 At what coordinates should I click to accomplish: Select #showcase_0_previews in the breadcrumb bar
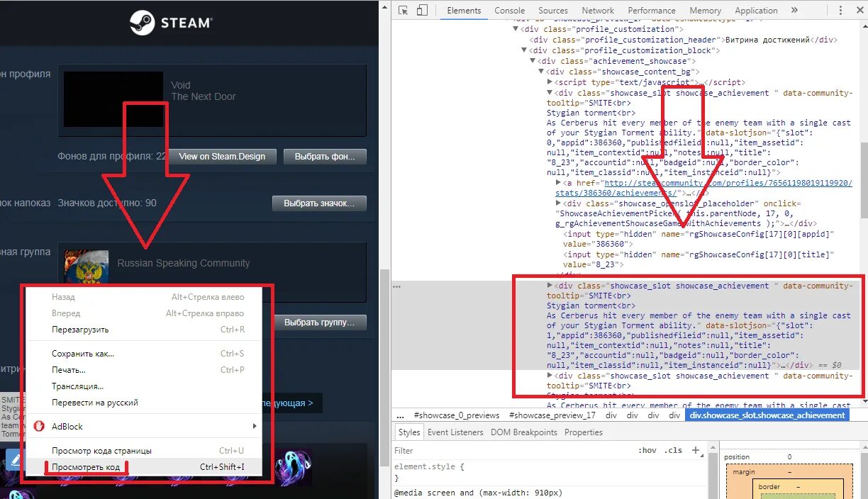point(457,415)
